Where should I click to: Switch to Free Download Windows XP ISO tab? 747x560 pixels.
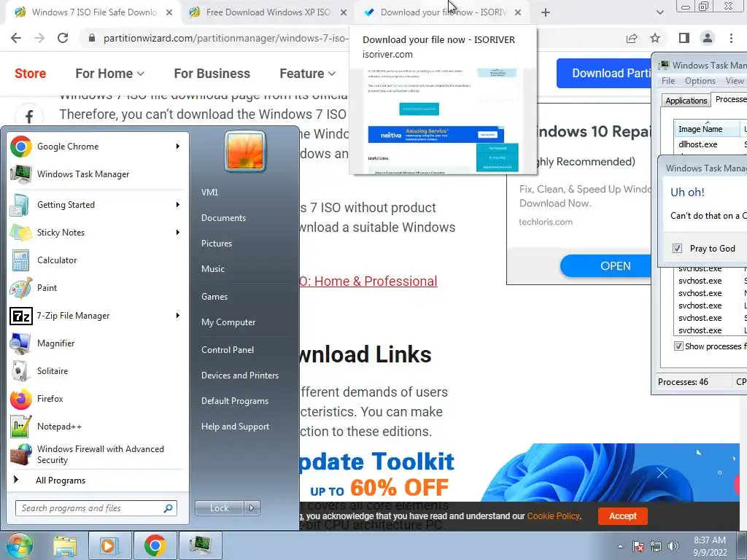click(268, 12)
